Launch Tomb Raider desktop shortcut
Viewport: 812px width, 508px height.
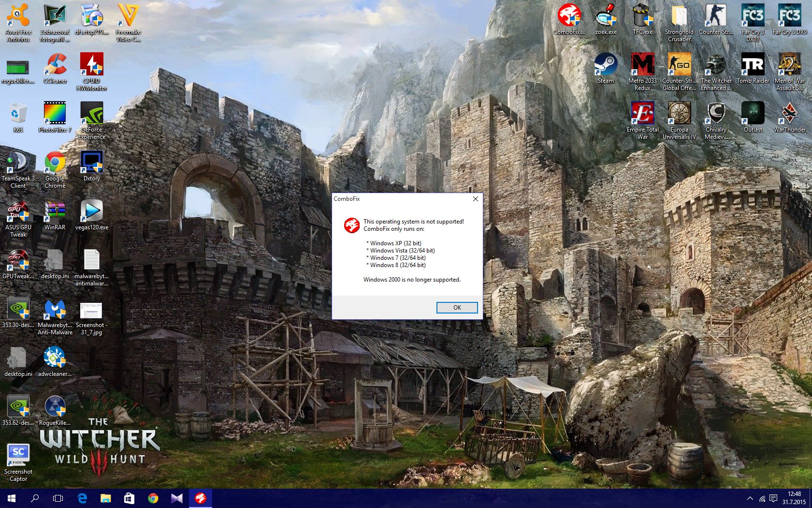pos(753,69)
